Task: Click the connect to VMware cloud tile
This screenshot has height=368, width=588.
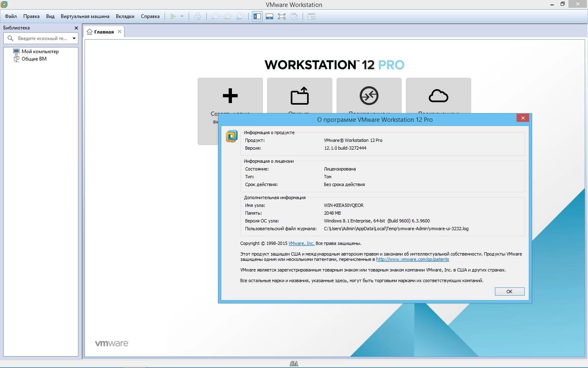Action: pyautogui.click(x=439, y=96)
